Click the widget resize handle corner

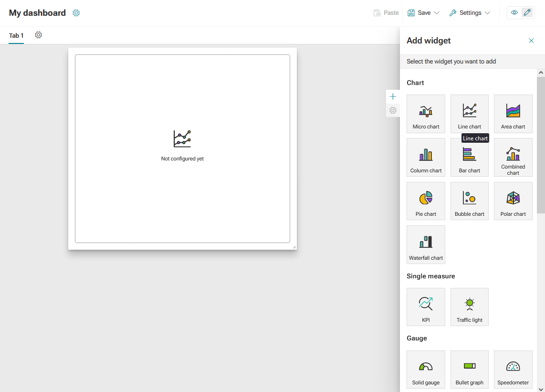click(294, 247)
